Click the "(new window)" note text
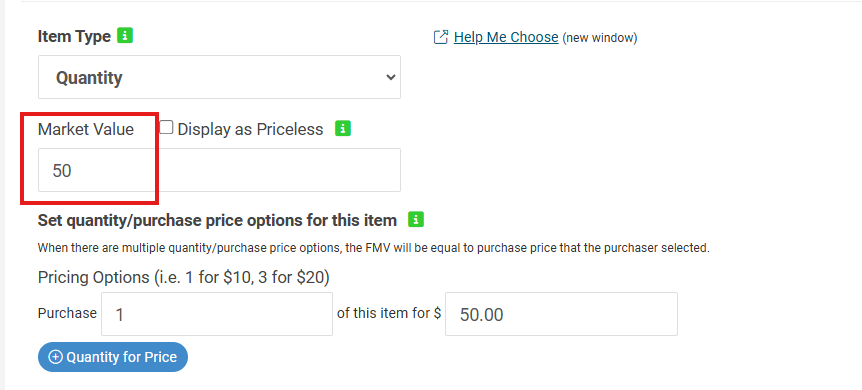The height and width of the screenshot is (390, 862). 600,38
